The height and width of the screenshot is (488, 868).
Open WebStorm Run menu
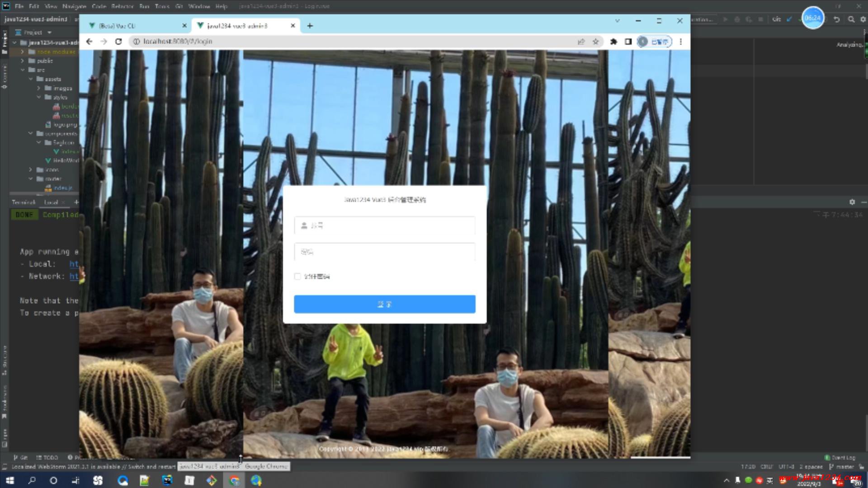coord(144,6)
